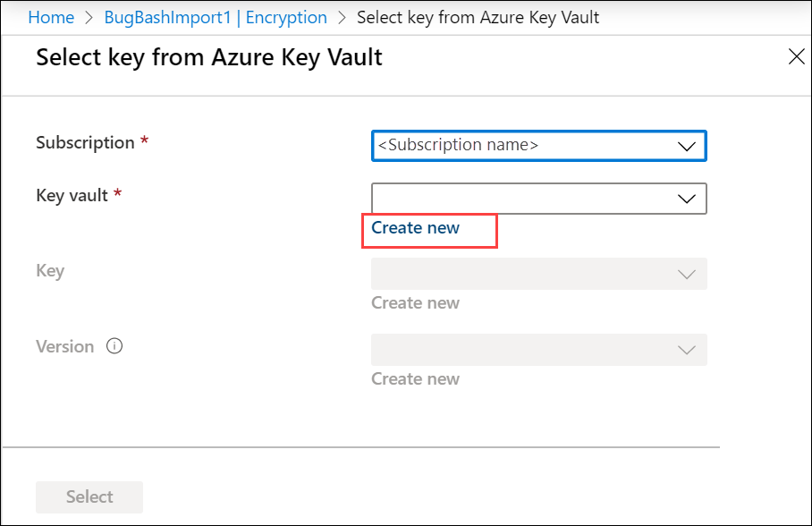Click the Version dropdown chevron
The width and height of the screenshot is (812, 526).
pyautogui.click(x=687, y=350)
